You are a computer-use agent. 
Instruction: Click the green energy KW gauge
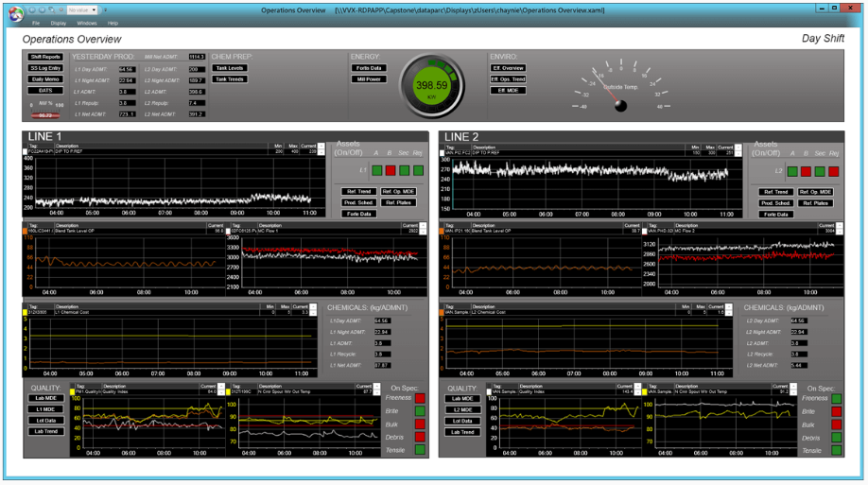432,86
